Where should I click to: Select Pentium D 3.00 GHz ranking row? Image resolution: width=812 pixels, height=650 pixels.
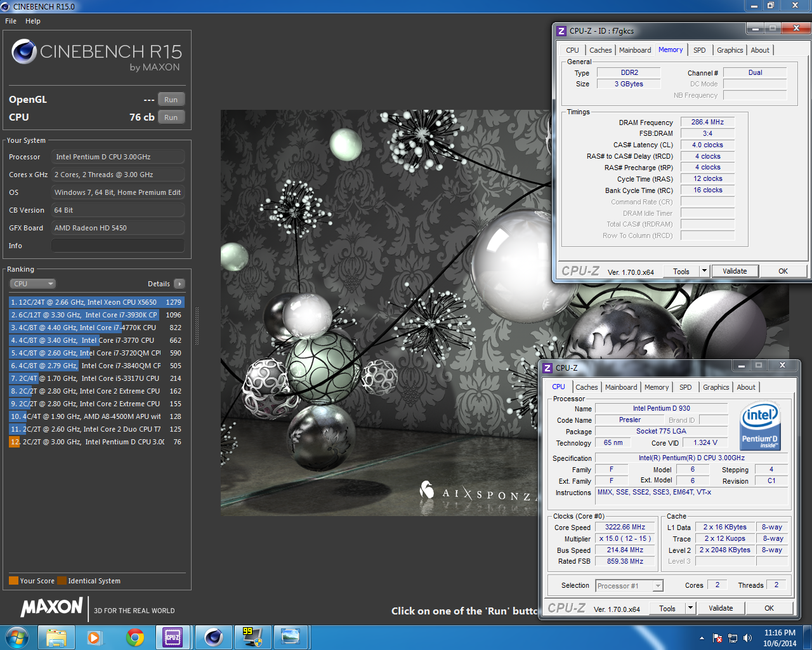point(96,442)
